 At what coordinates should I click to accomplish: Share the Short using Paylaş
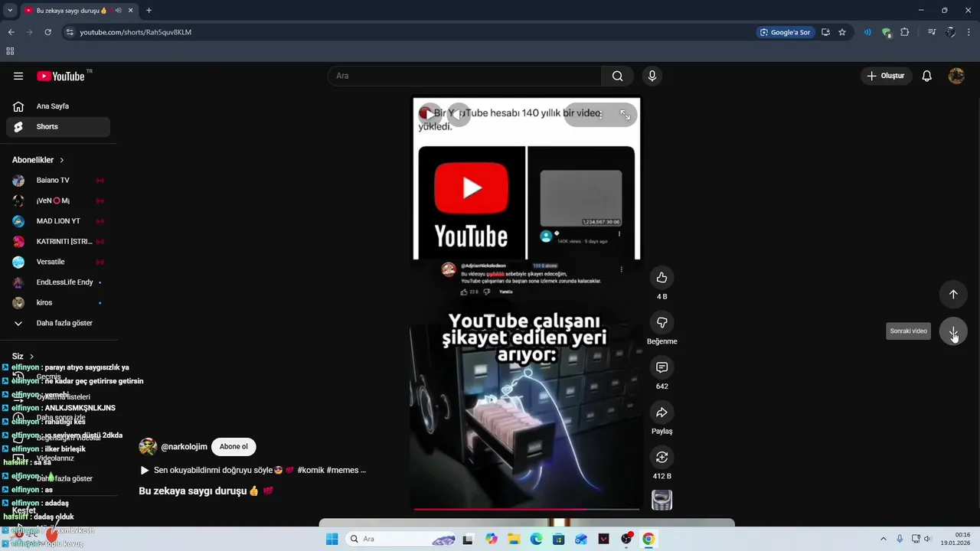pos(661,412)
